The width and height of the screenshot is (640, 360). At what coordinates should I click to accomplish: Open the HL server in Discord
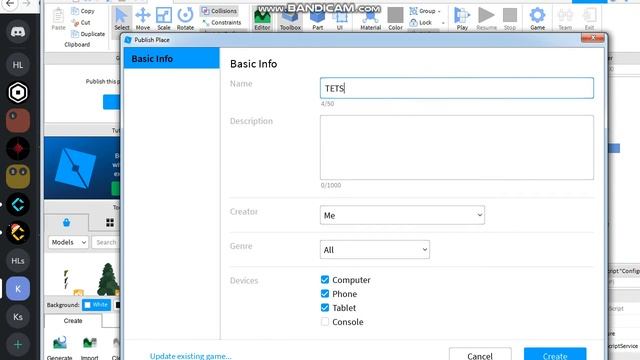tap(18, 64)
